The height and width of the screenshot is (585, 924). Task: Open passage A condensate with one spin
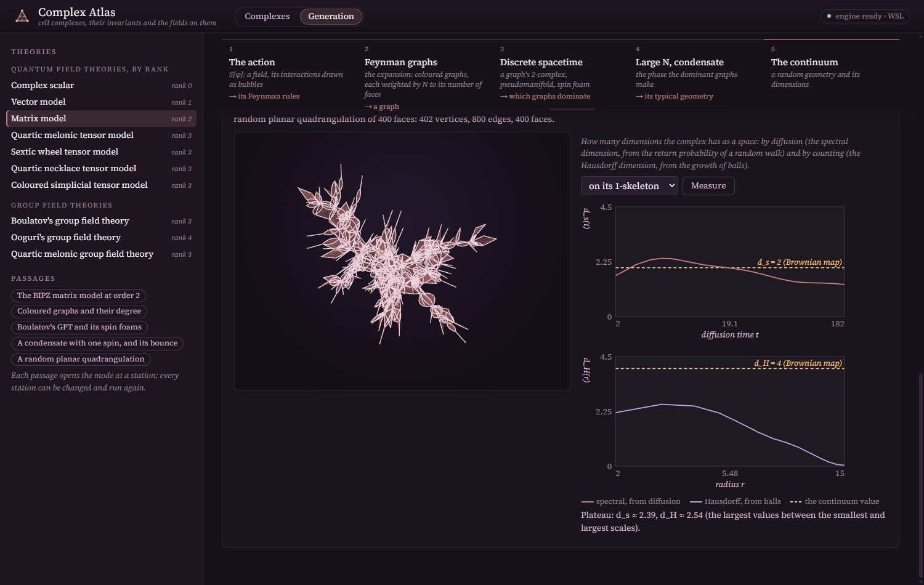[x=97, y=344]
